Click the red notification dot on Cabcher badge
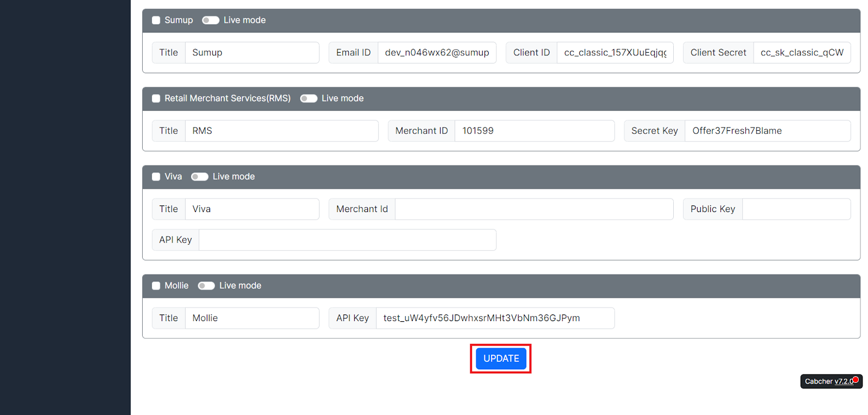Image resolution: width=868 pixels, height=415 pixels. 856,380
